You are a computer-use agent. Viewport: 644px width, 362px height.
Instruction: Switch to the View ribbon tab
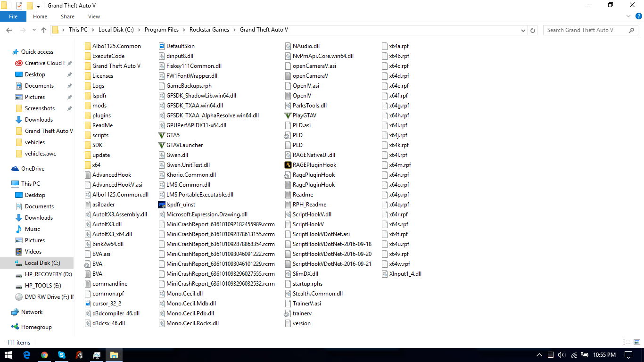(x=94, y=16)
